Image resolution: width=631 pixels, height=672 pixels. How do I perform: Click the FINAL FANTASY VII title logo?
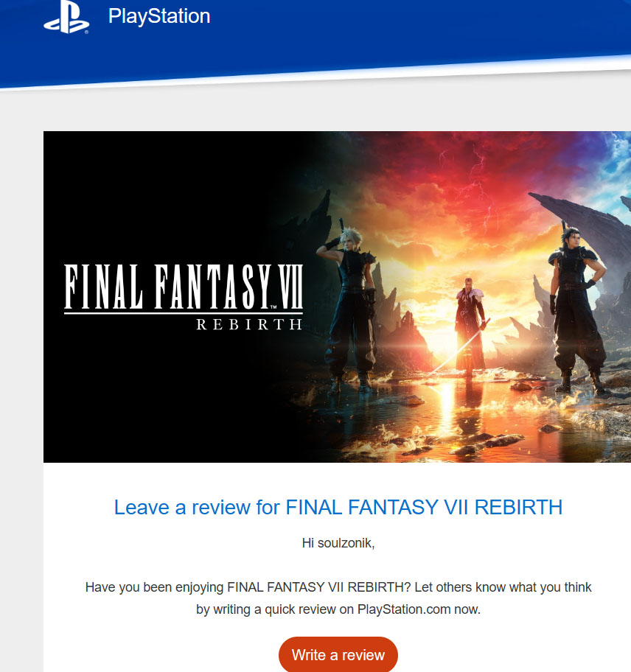coord(184,287)
